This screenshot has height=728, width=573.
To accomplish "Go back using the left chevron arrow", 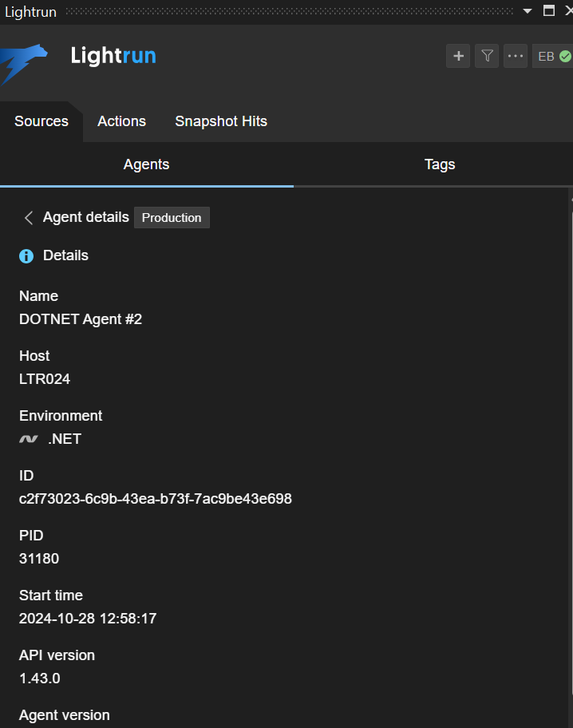I will (x=29, y=218).
